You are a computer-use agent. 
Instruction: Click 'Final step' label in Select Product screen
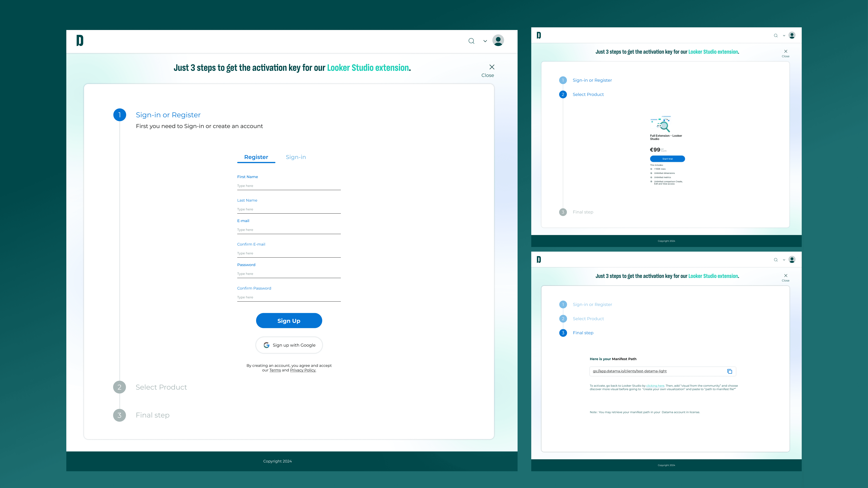point(583,212)
